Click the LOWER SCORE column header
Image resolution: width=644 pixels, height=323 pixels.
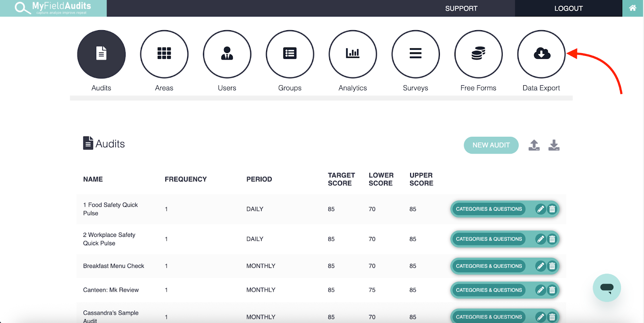[x=381, y=179]
